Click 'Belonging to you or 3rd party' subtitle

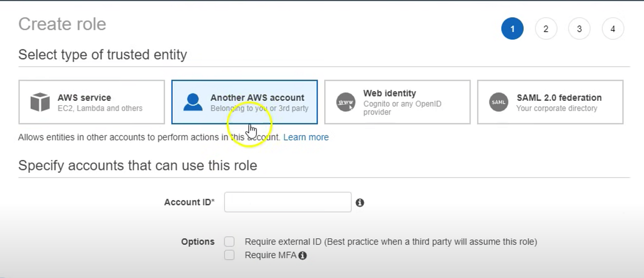[x=259, y=108]
